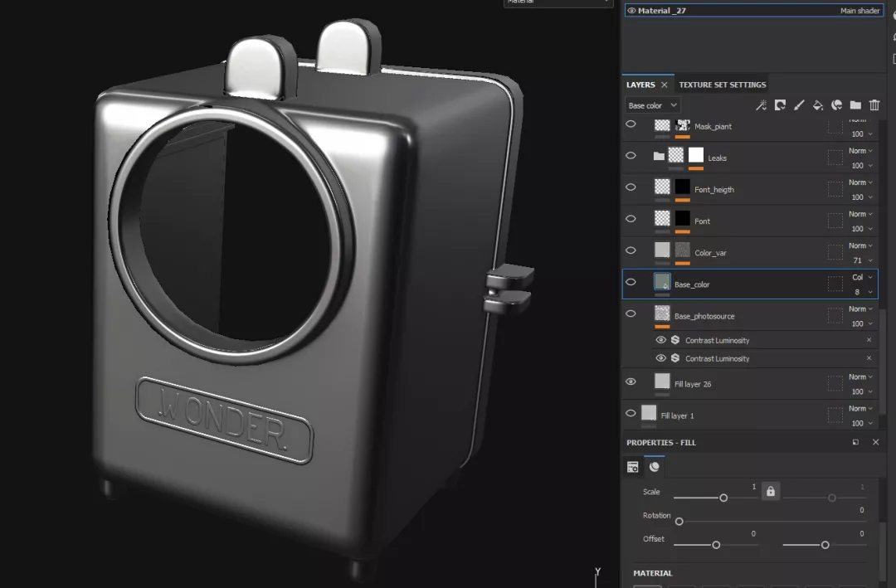This screenshot has width=896, height=588.
Task: Open blend mode dropdown of Base_color layer
Action: tap(862, 277)
